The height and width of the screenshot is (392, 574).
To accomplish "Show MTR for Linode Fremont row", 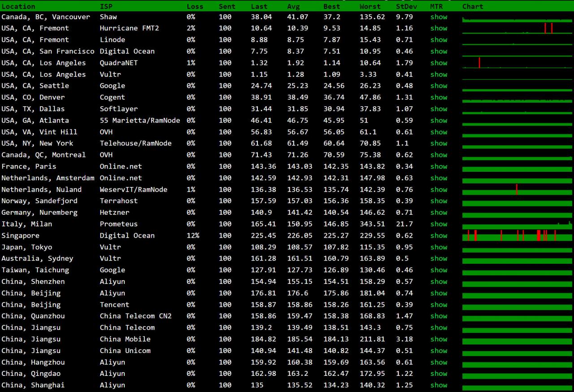I will (439, 40).
